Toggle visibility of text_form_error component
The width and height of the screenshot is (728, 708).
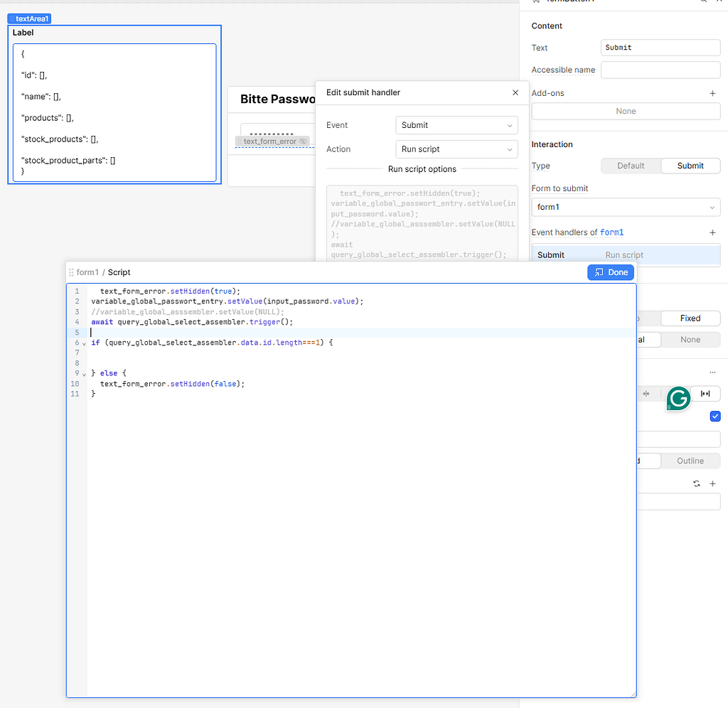304,141
